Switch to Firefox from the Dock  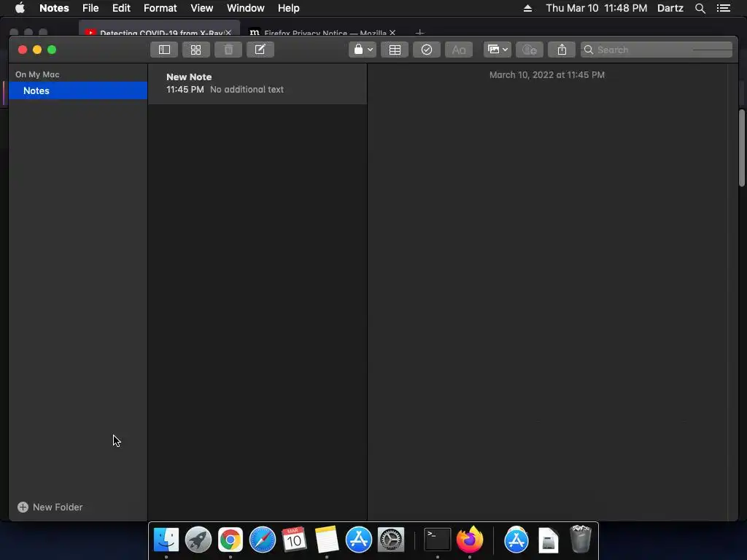click(470, 540)
